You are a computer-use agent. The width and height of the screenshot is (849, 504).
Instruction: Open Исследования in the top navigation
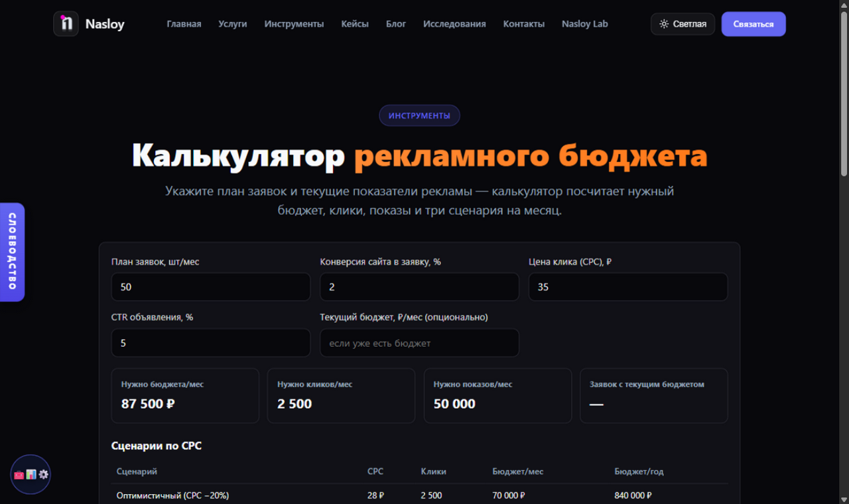point(454,24)
